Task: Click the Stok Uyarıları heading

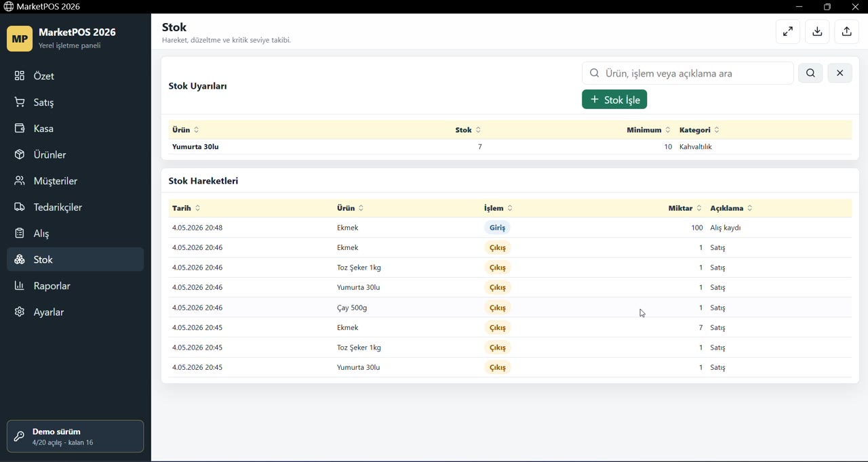Action: 197,87
